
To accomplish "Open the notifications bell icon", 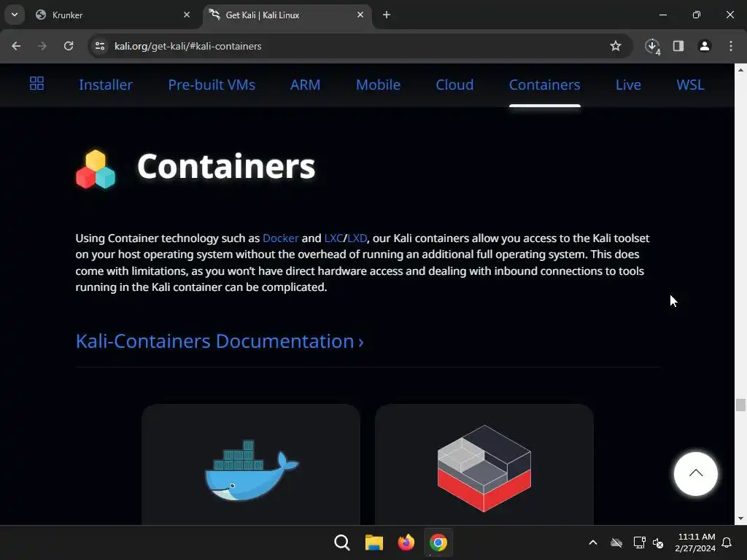I will (727, 542).
